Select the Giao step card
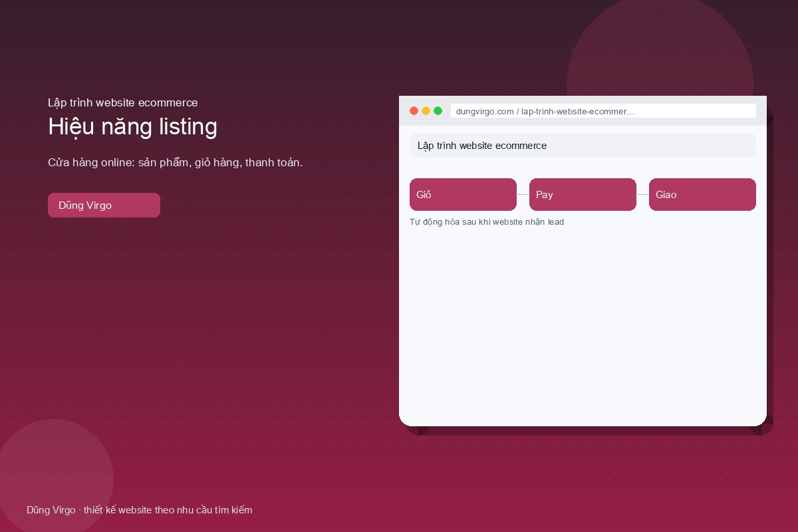 [x=702, y=194]
